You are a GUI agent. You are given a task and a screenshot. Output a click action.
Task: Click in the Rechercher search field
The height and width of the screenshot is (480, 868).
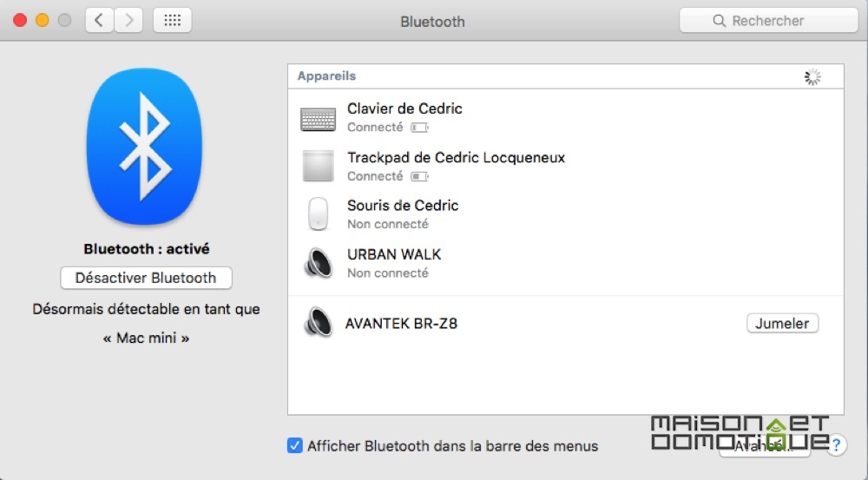(768, 21)
